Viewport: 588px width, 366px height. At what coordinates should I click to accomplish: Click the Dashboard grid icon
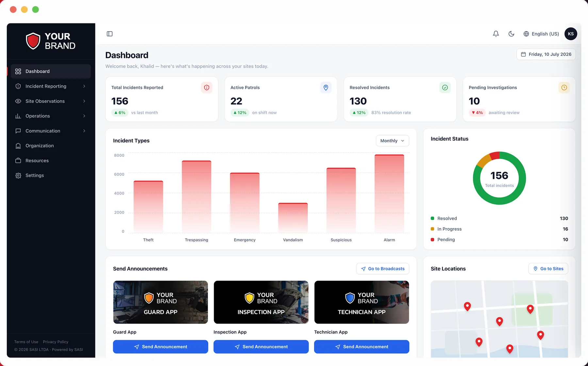18,71
